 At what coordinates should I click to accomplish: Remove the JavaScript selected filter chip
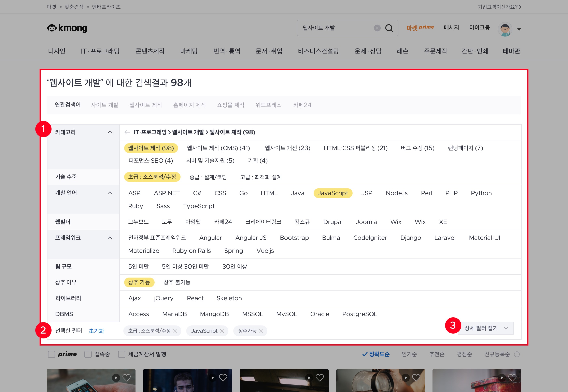[222, 331]
